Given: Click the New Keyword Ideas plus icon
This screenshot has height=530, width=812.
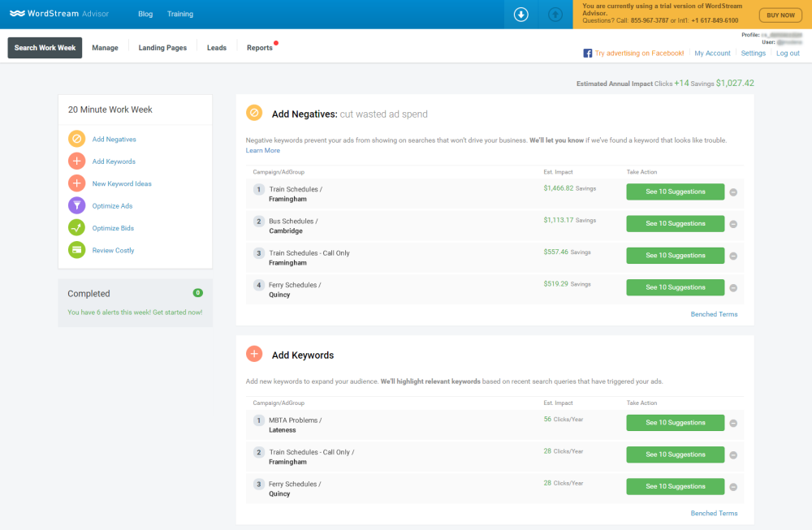Looking at the screenshot, I should pyautogui.click(x=76, y=183).
